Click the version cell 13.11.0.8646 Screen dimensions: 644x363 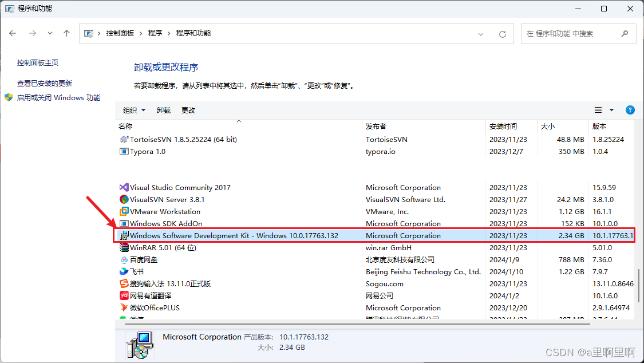click(x=613, y=284)
